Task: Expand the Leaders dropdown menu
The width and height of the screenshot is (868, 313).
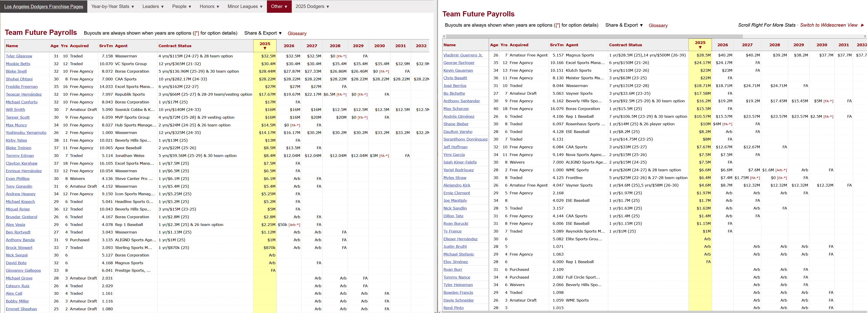Action: point(153,6)
